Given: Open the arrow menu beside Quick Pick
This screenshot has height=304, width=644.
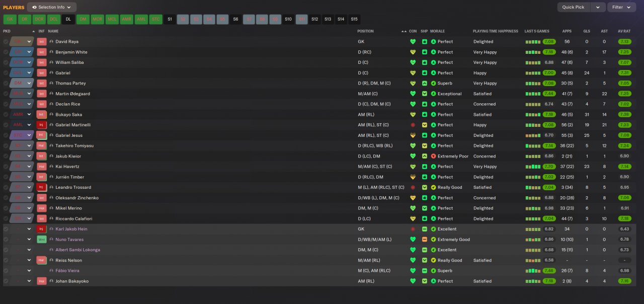Looking at the screenshot, I should pos(598,7).
